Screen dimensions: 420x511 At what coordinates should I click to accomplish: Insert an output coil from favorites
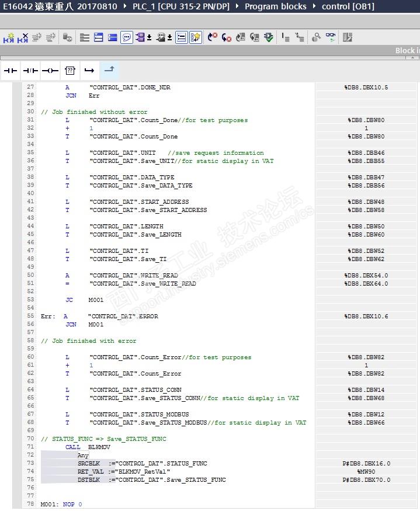click(x=50, y=71)
